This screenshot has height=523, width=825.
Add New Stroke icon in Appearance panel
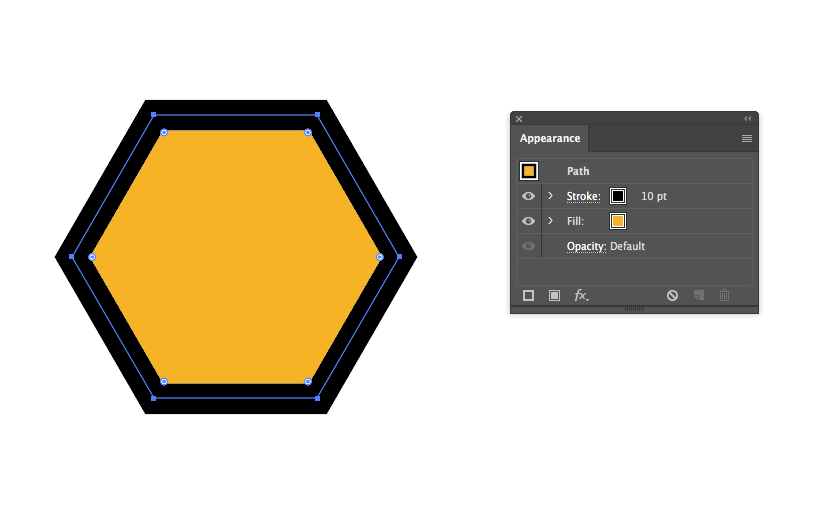528,296
